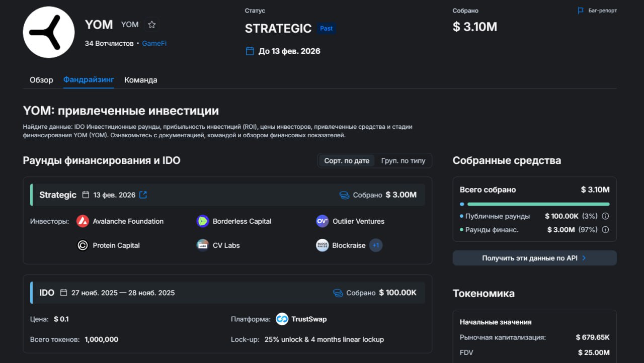Click the Borderless Capital logo icon

pyautogui.click(x=202, y=221)
